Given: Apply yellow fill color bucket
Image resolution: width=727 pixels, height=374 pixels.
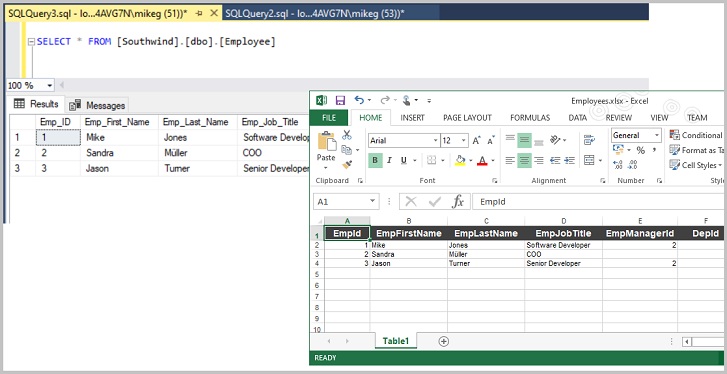Looking at the screenshot, I should (x=460, y=160).
